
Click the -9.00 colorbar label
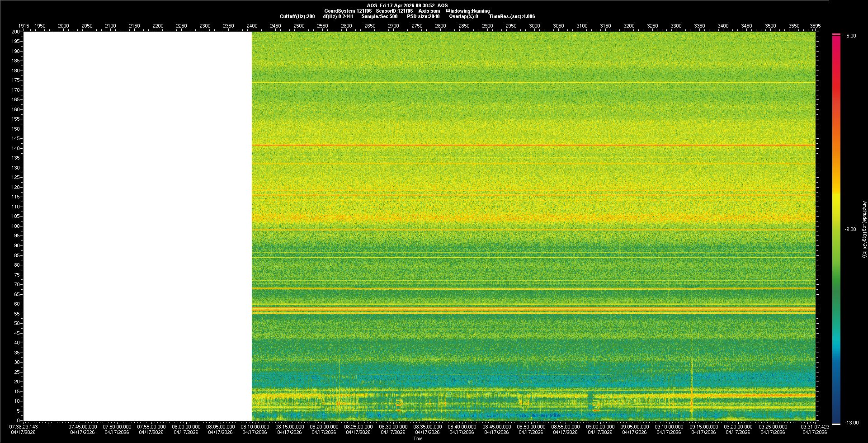pos(850,230)
